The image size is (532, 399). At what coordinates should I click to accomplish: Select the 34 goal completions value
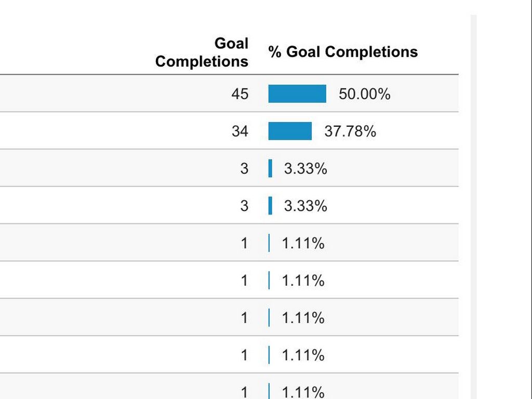click(x=240, y=131)
